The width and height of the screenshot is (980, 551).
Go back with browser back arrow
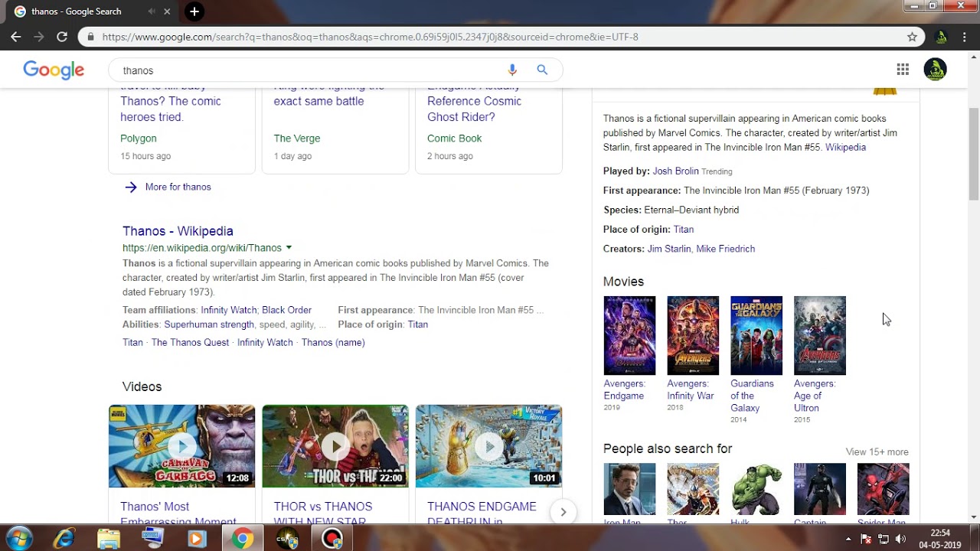[16, 36]
